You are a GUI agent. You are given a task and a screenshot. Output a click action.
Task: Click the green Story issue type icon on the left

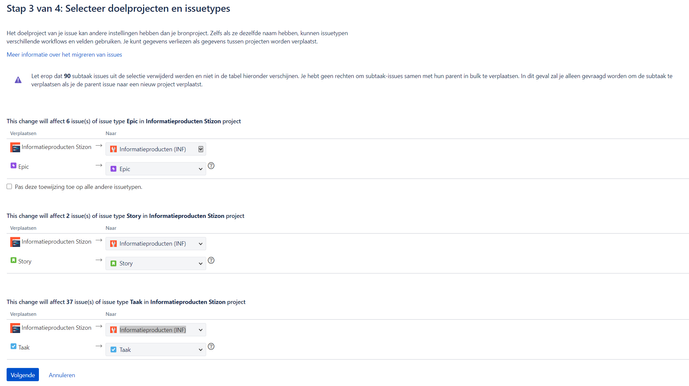click(x=14, y=260)
